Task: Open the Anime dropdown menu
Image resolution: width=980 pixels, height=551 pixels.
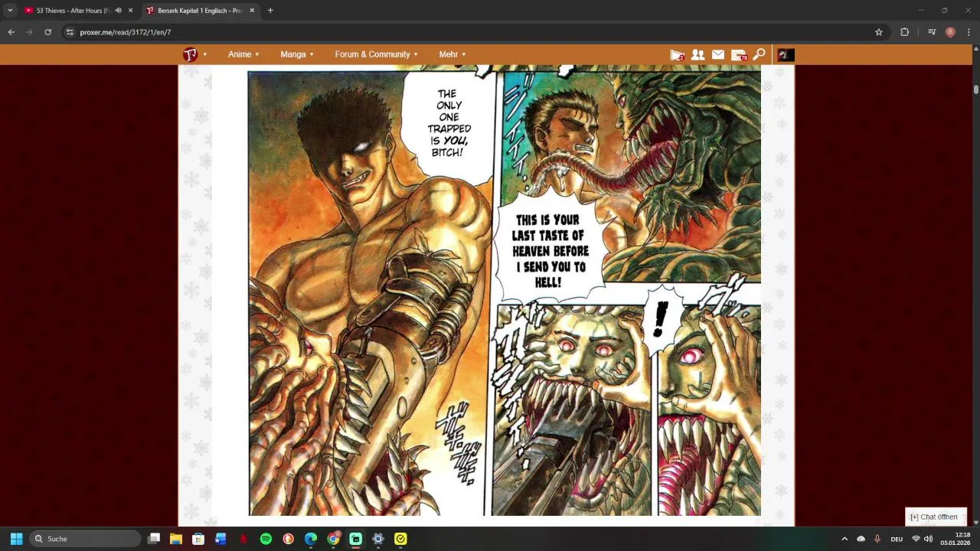Action: point(243,54)
